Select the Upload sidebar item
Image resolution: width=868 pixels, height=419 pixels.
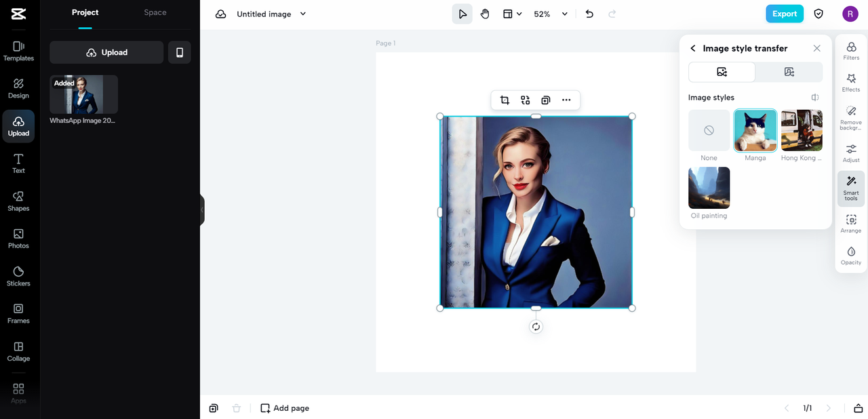point(18,126)
